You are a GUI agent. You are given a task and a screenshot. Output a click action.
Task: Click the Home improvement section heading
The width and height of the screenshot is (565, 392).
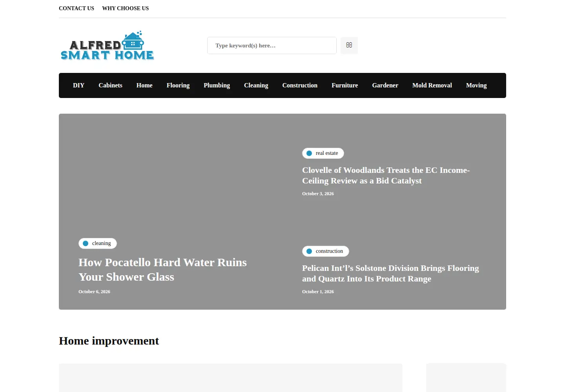(x=109, y=341)
